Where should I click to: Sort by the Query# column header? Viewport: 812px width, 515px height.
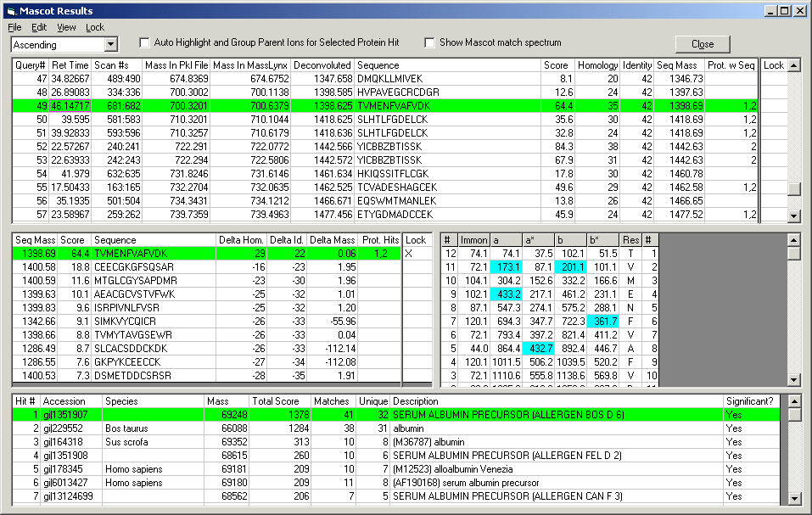click(31, 65)
